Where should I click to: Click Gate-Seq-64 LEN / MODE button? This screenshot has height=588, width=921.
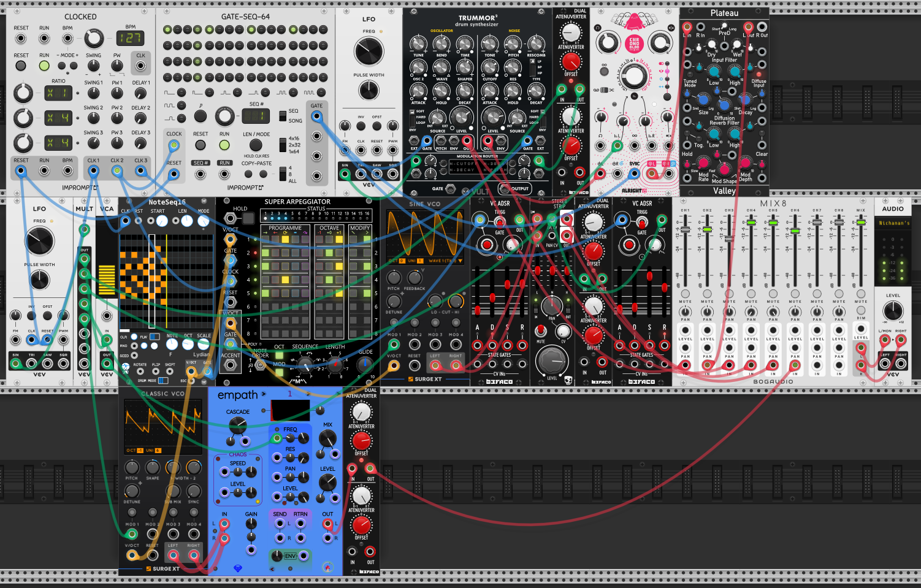(256, 145)
